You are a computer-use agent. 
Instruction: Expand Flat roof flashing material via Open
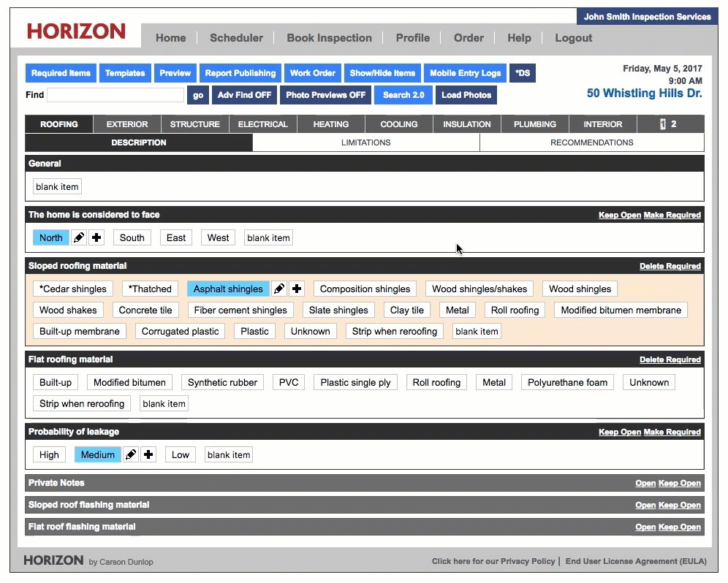[645, 527]
